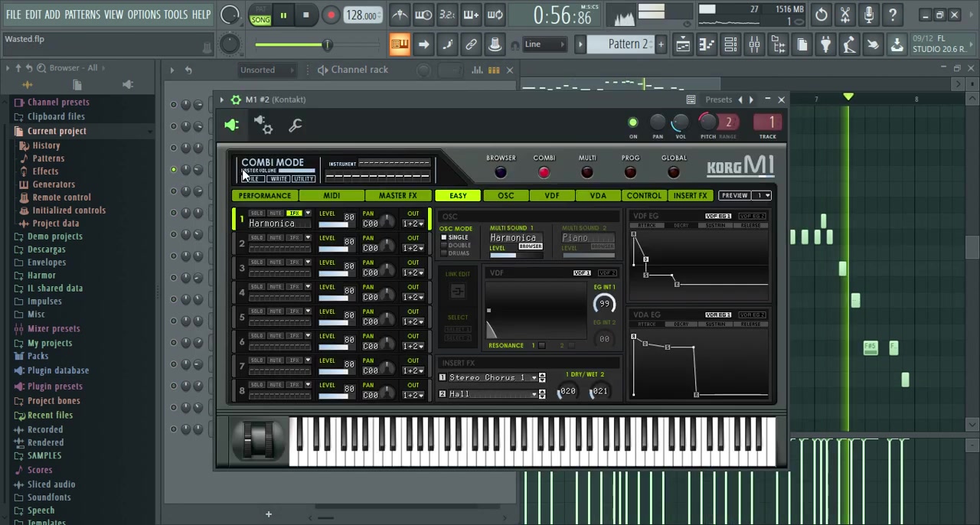
Task: Select SINGLE oscillator mode
Action: point(455,237)
